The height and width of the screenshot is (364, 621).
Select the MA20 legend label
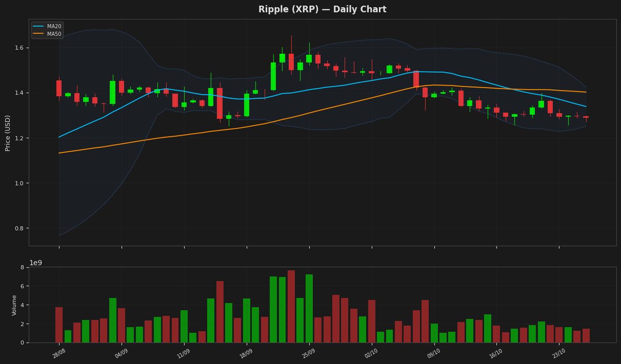(x=54, y=26)
